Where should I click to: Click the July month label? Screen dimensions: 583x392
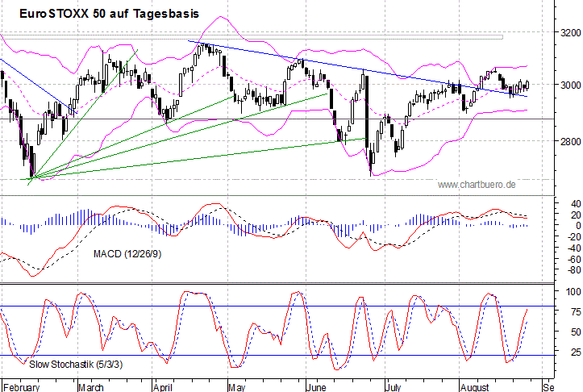point(394,387)
